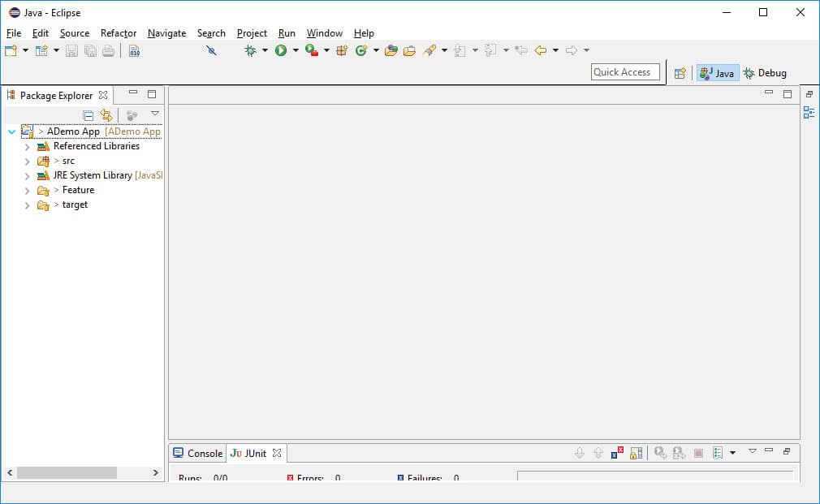This screenshot has width=820, height=504.
Task: Click the Open Task folder icon
Action: click(409, 50)
